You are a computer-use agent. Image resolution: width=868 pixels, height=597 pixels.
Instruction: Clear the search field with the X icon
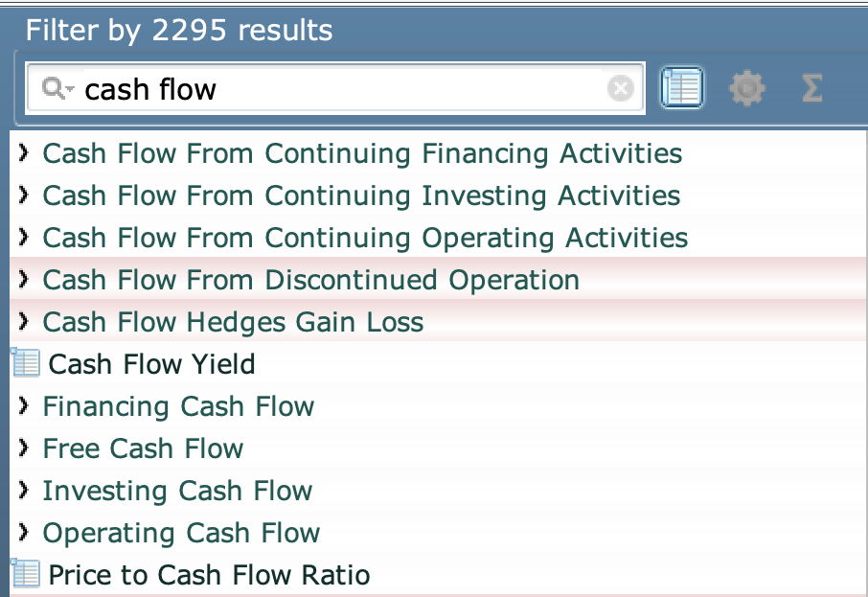point(621,89)
